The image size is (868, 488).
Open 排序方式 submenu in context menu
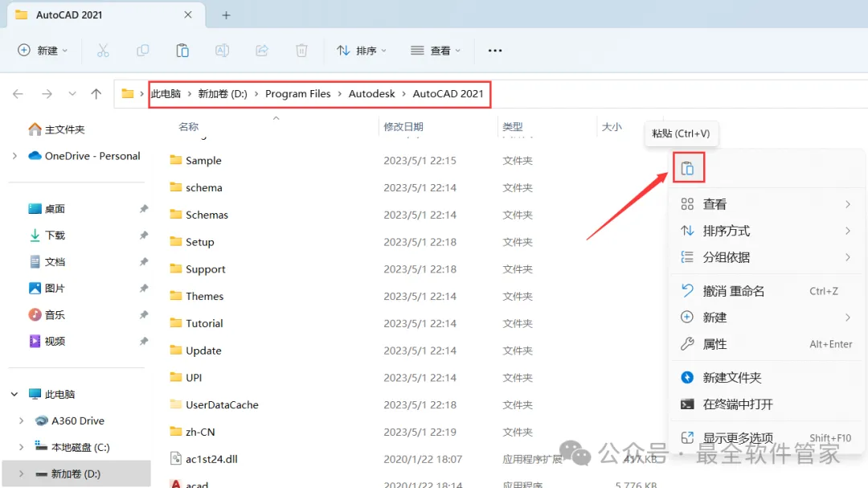pos(767,231)
